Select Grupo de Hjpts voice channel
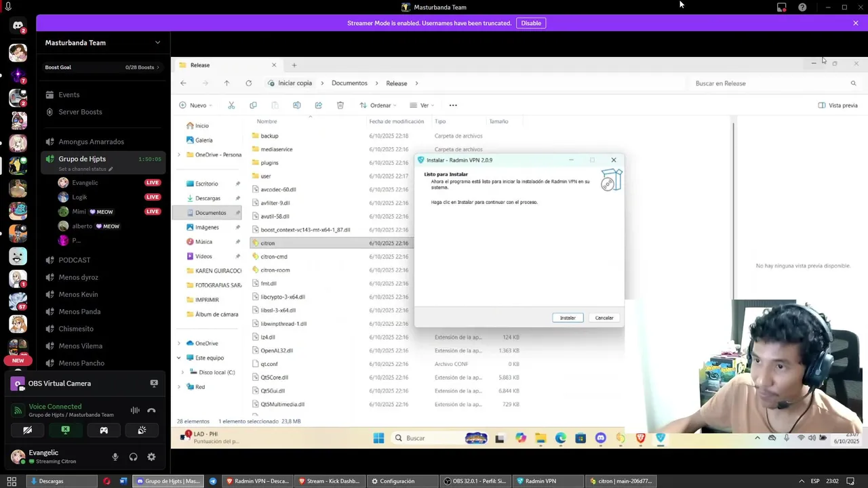 pos(82,159)
